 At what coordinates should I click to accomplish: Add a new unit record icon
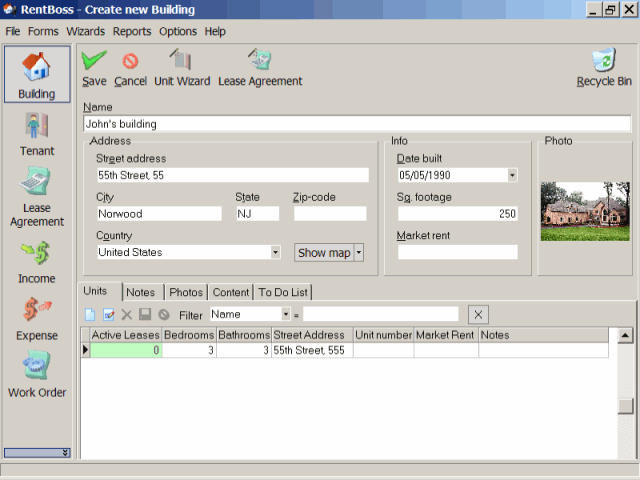(x=90, y=315)
